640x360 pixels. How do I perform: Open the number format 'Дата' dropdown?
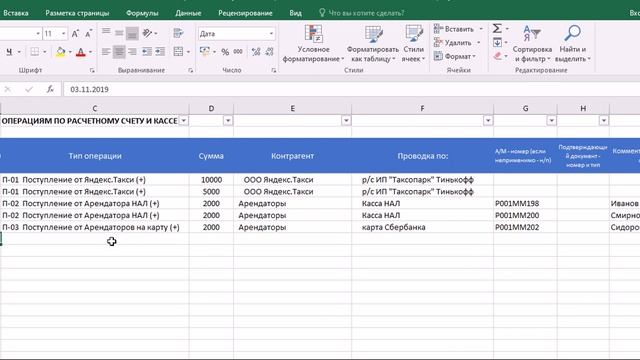click(x=271, y=33)
